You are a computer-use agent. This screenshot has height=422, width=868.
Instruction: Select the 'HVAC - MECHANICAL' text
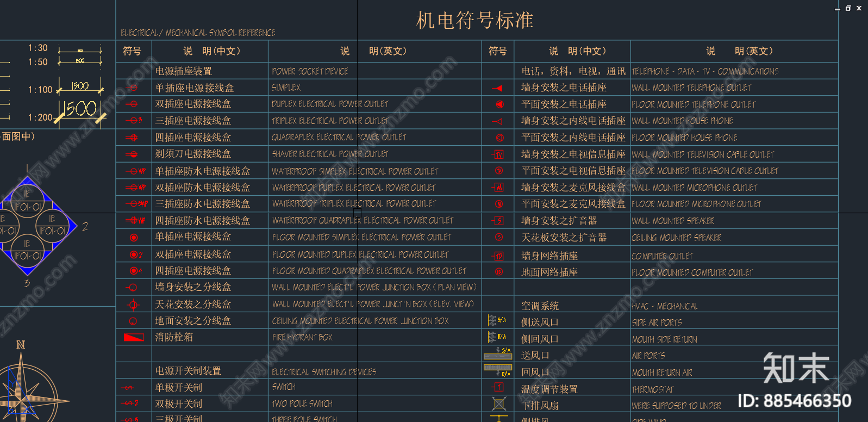point(665,307)
